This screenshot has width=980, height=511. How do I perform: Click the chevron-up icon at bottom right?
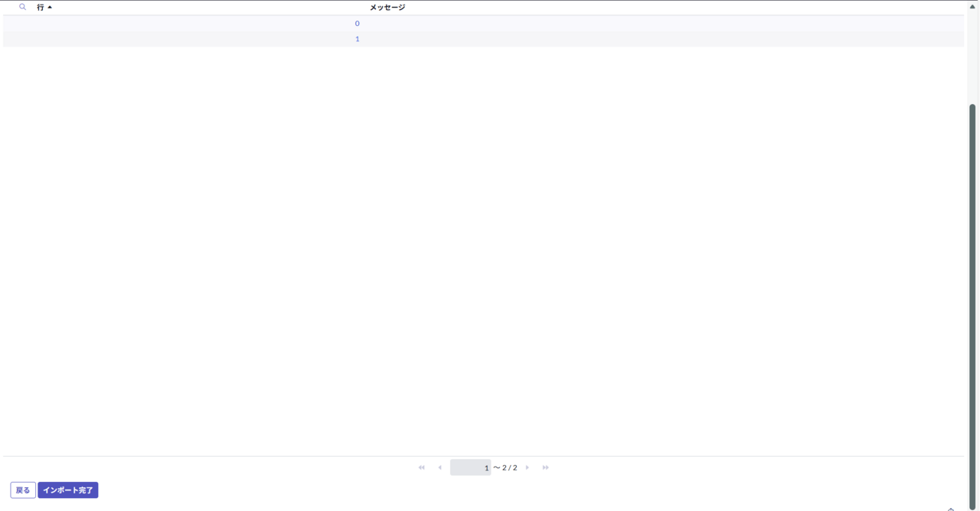click(x=951, y=508)
